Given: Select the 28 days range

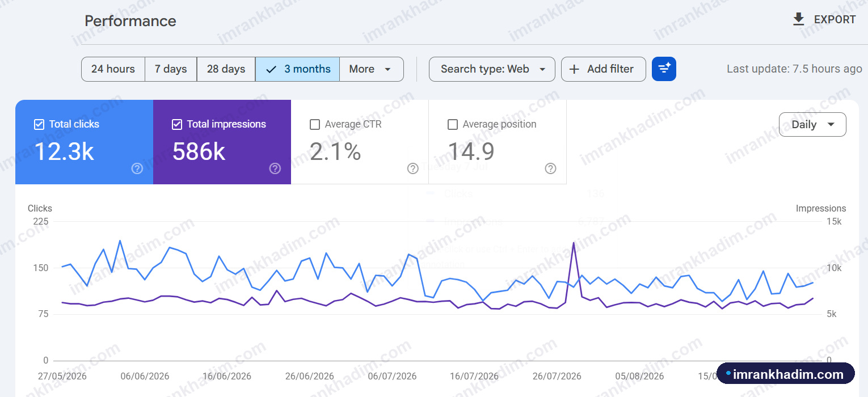Looking at the screenshot, I should [226, 69].
